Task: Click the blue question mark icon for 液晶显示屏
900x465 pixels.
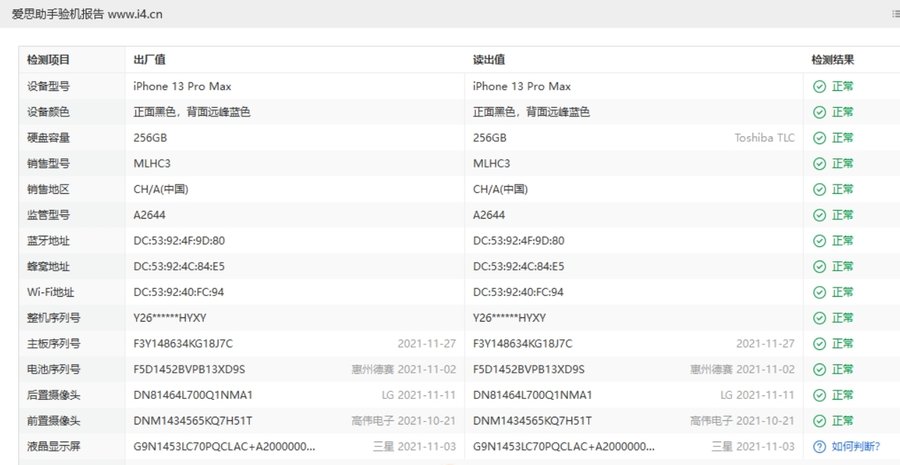Action: pyautogui.click(x=819, y=447)
